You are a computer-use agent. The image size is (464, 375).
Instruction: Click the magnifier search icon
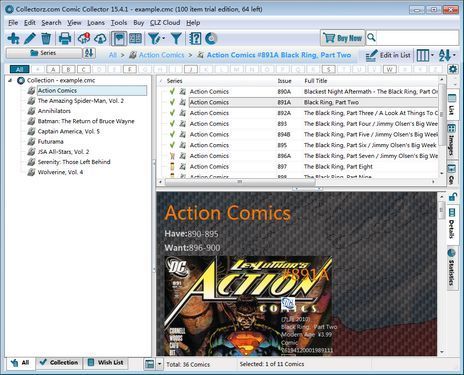[x=371, y=38]
